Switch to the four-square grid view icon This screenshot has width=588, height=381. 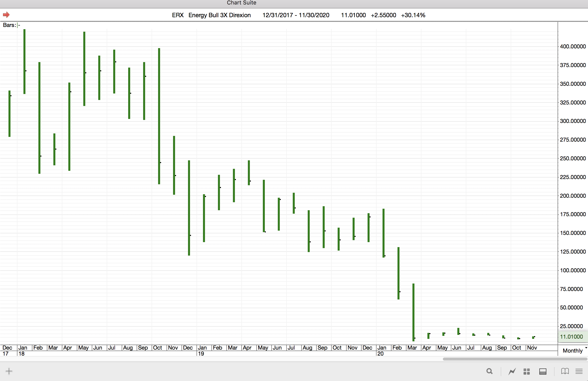pyautogui.click(x=526, y=371)
